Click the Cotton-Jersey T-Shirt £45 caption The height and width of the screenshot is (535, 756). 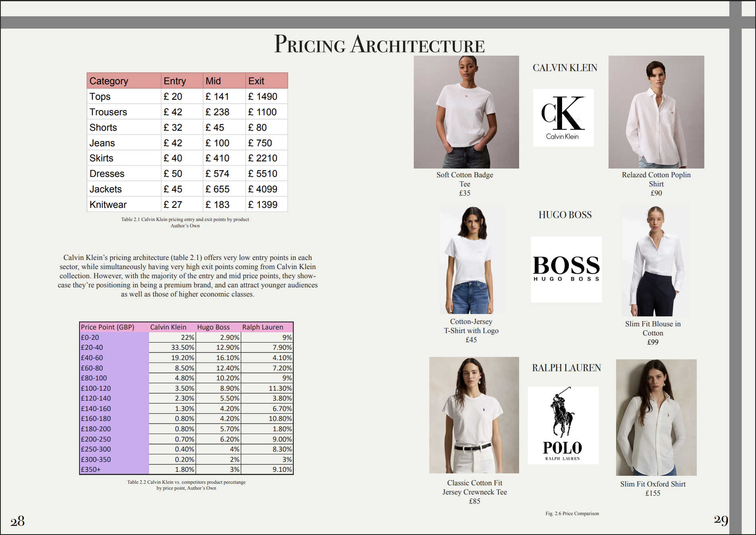pos(471,331)
